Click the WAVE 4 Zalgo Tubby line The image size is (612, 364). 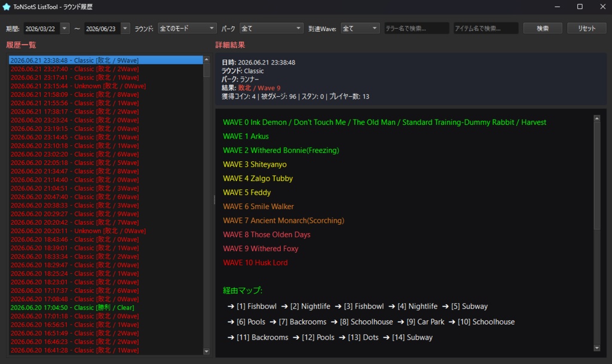coord(258,178)
